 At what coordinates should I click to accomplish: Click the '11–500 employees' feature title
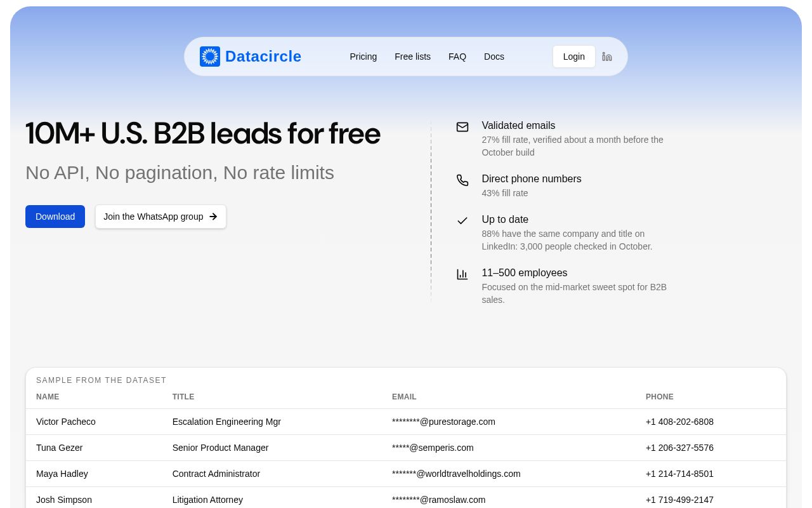pos(525,273)
